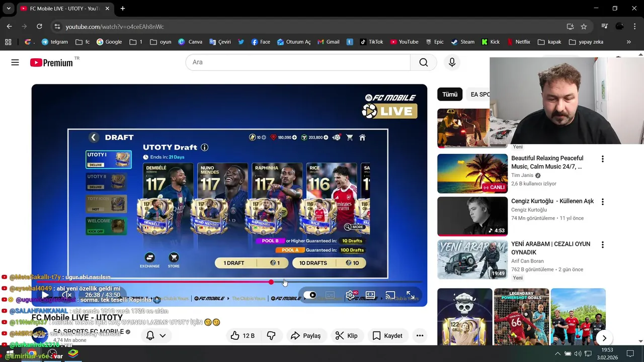Image resolution: width=644 pixels, height=362 pixels.
Task: Open tab search dropdown arrow
Action: 9,9
